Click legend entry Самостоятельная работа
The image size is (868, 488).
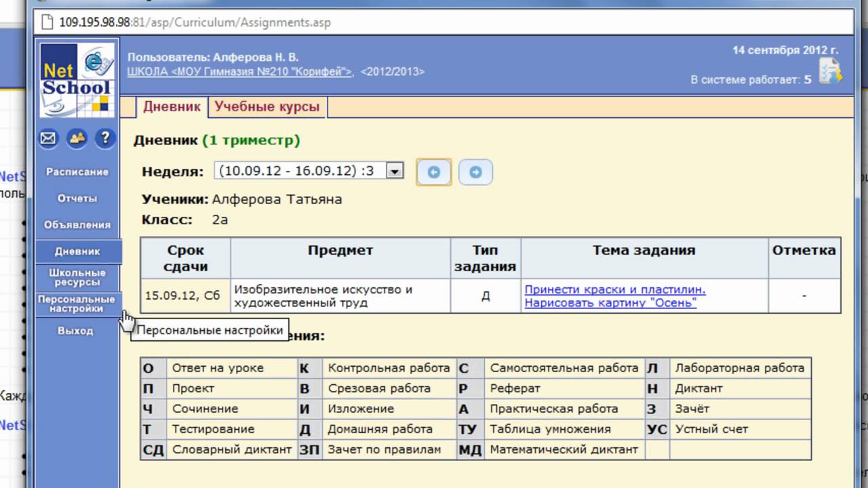tap(564, 368)
